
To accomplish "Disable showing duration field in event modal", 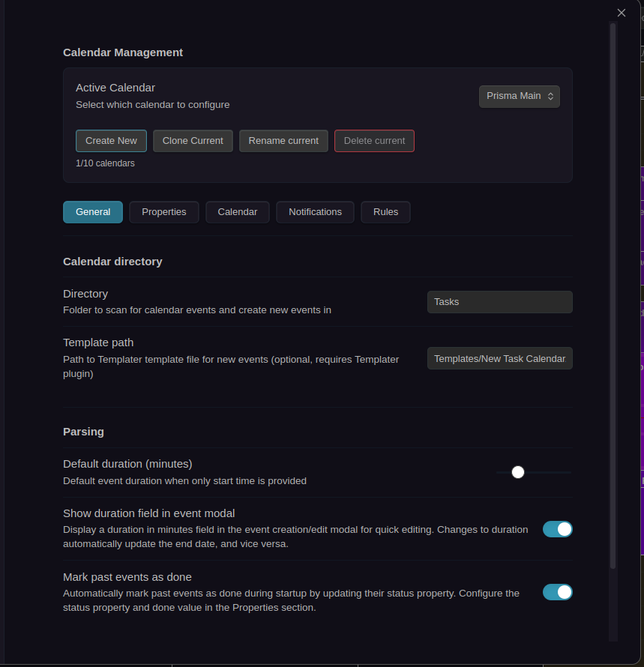I will point(557,529).
